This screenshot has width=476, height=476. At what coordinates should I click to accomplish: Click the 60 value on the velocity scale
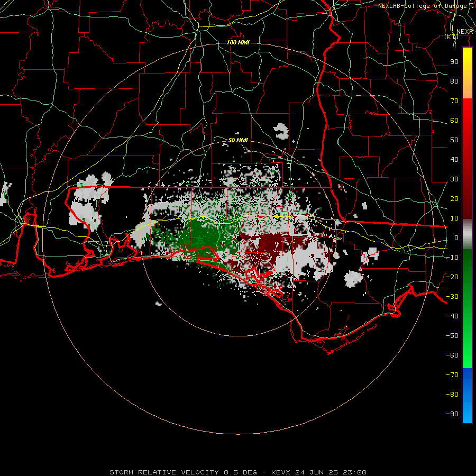click(x=454, y=121)
